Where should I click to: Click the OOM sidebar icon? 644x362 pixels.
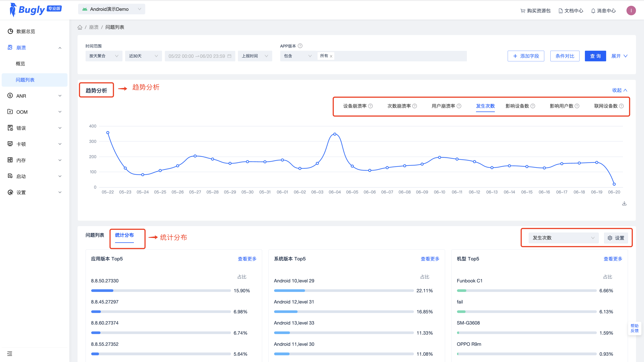[x=10, y=112]
